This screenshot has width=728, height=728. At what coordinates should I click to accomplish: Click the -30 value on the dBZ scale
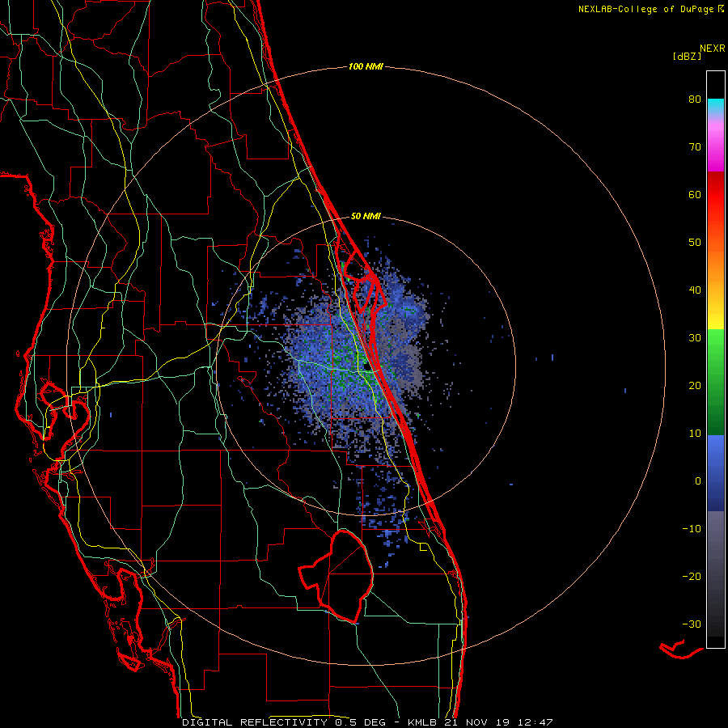692,624
